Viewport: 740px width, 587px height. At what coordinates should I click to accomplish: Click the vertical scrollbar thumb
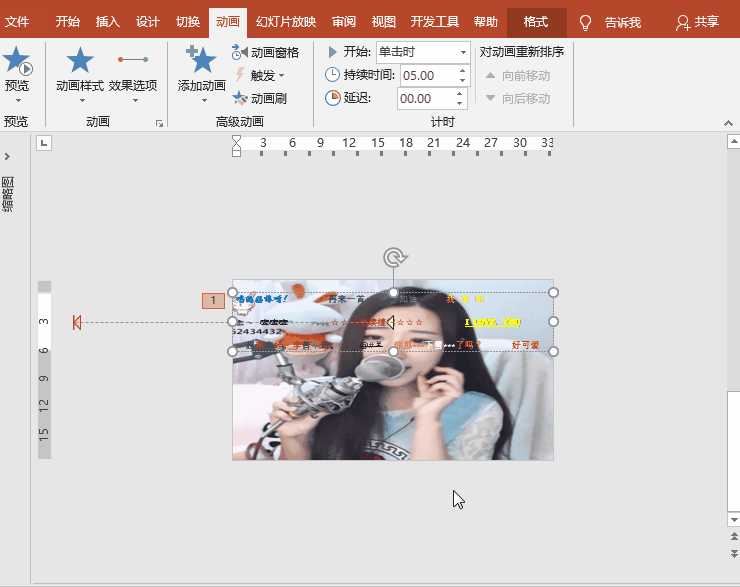coord(734,451)
